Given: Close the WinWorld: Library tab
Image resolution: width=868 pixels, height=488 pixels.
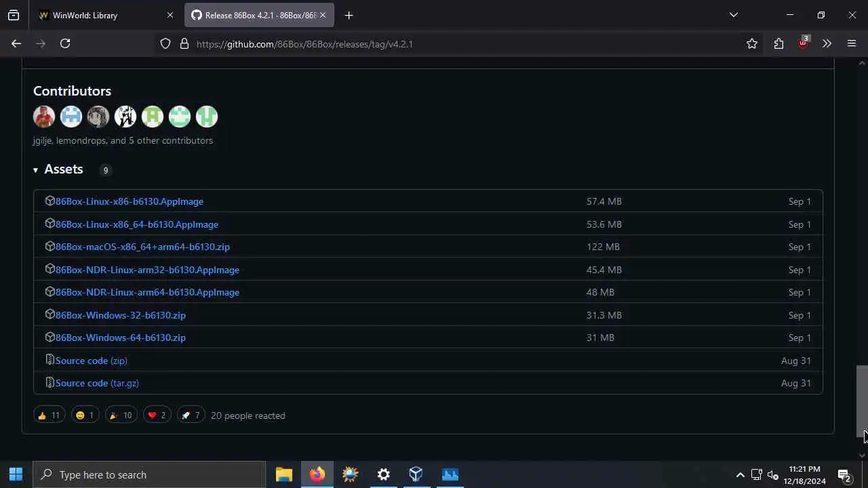Looking at the screenshot, I should (x=170, y=15).
